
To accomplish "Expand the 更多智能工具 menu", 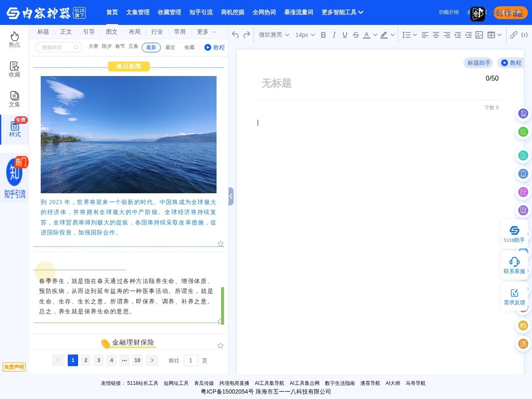I will pos(342,12).
